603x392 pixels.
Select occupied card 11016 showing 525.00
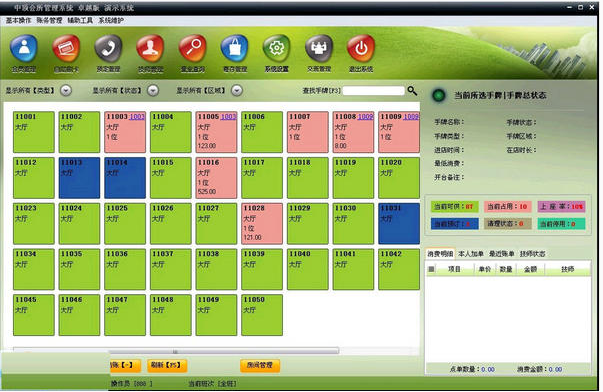(x=216, y=178)
